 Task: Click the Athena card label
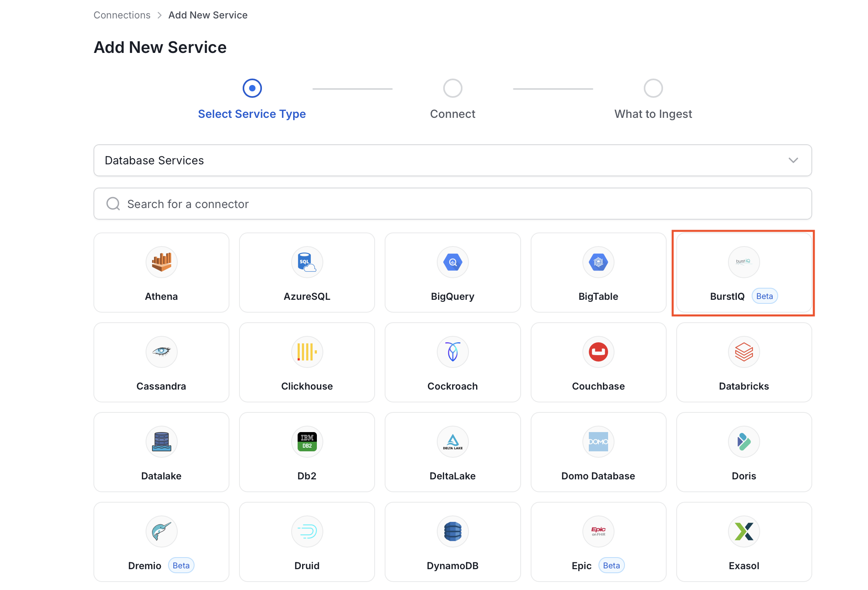click(x=161, y=297)
